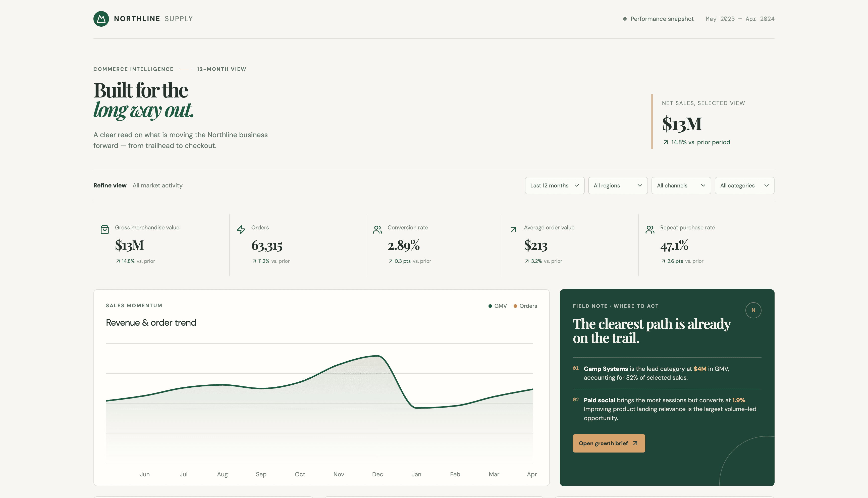
Task: Click the $13M net sales figure in hero
Action: 682,123
